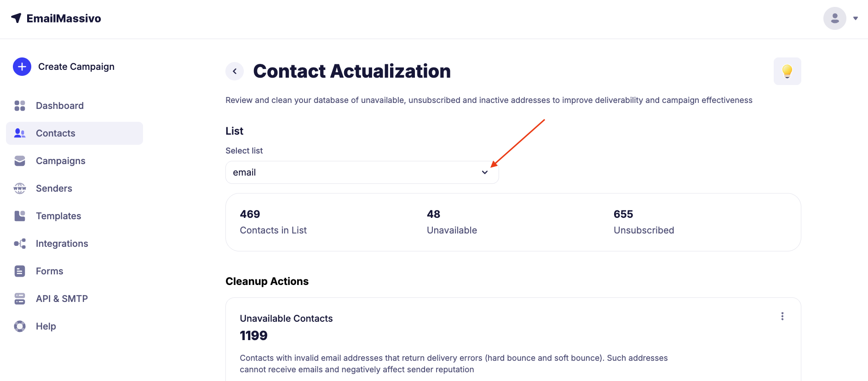Click the Forms document icon
Image resolution: width=868 pixels, height=381 pixels.
tap(20, 271)
